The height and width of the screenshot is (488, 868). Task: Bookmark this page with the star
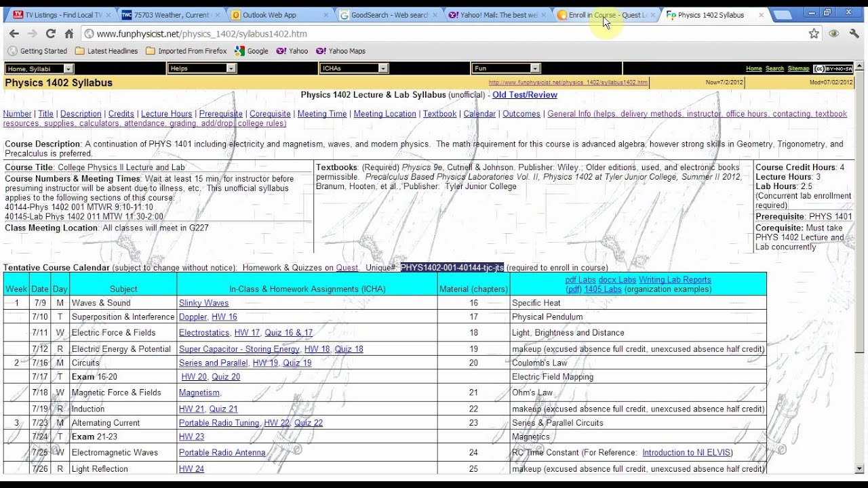point(814,33)
